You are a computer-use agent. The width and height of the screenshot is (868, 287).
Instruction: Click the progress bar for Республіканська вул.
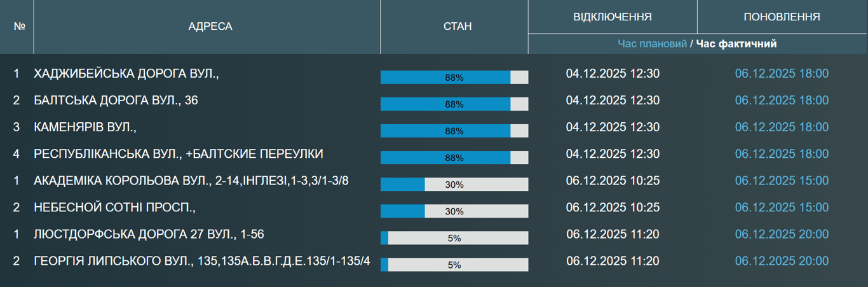point(454,158)
